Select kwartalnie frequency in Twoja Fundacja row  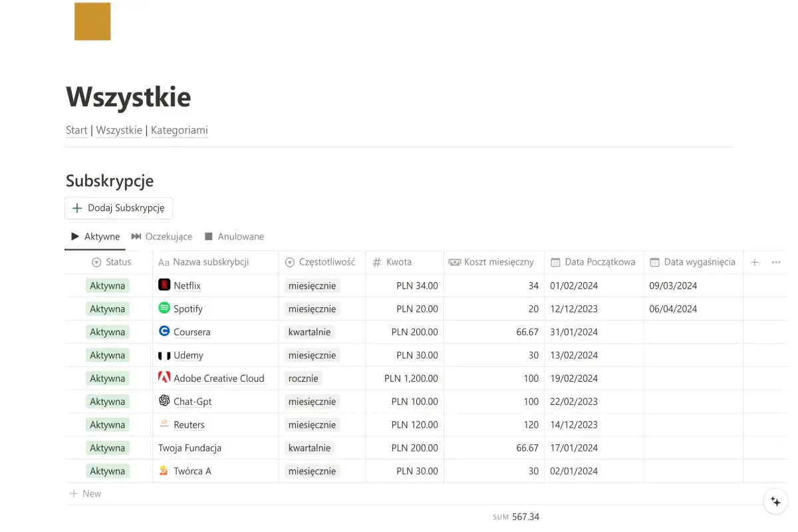coord(309,448)
